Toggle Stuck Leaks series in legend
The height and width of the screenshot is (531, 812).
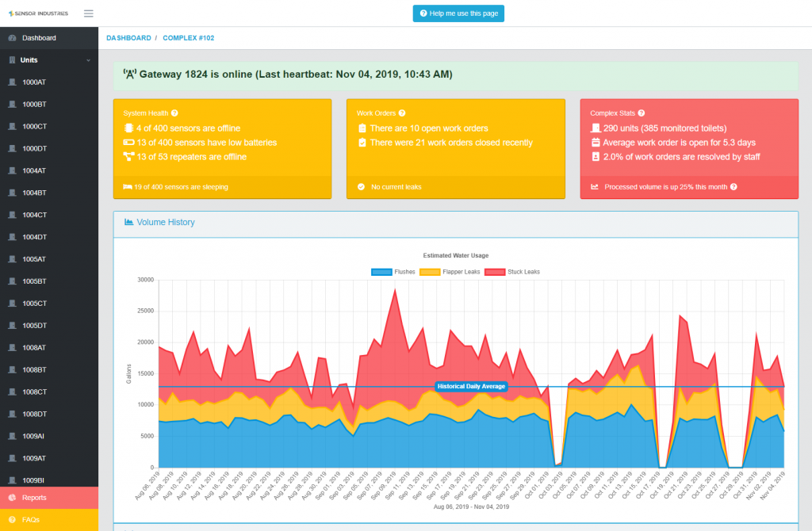point(512,272)
